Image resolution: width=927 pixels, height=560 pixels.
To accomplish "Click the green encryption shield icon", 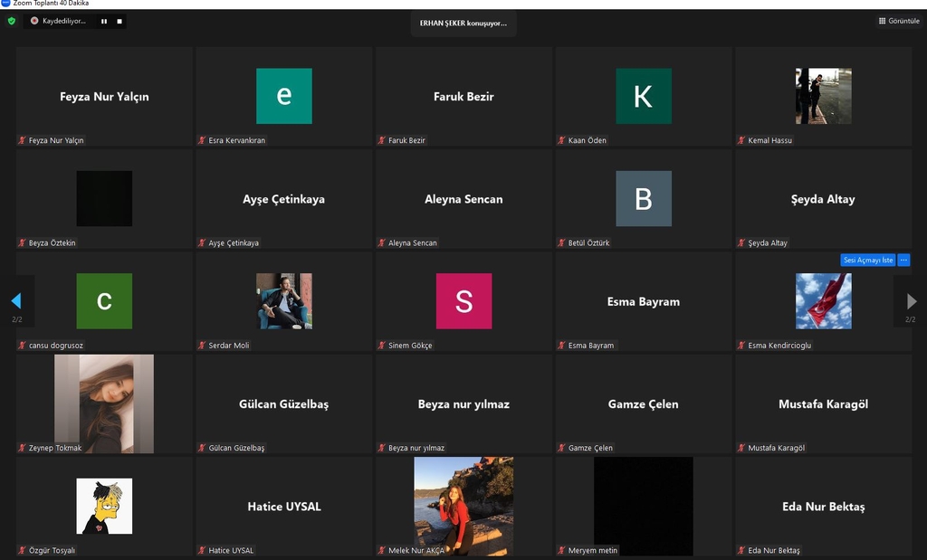I will pos(11,21).
